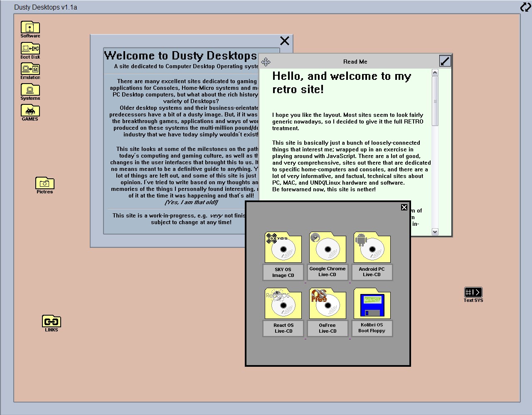Click the Kolibri OS floppy folder icon
Image resolution: width=532 pixels, height=415 pixels.
372,304
